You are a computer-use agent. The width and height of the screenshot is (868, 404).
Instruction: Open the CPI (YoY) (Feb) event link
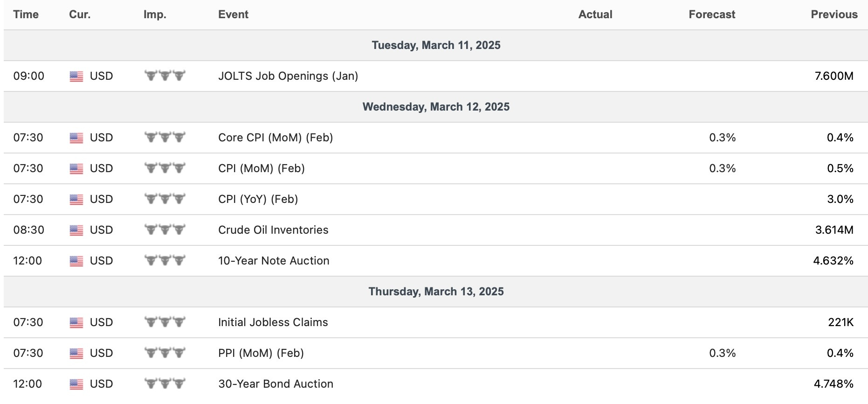(x=258, y=199)
